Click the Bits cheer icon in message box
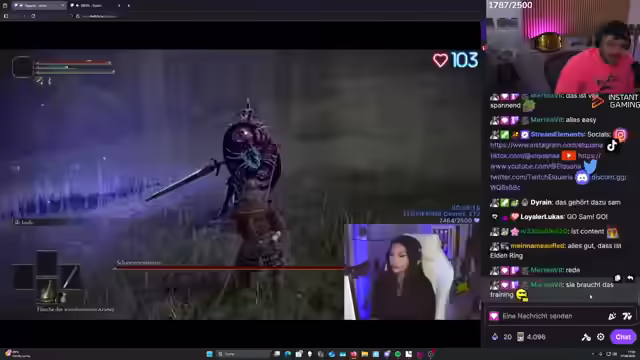640x360 pixels. click(612, 316)
